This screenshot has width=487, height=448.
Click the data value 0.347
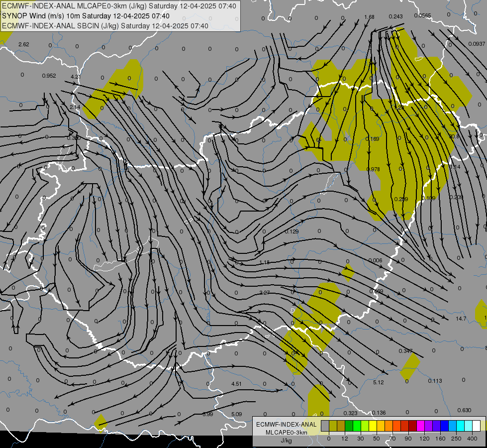(x=405, y=351)
